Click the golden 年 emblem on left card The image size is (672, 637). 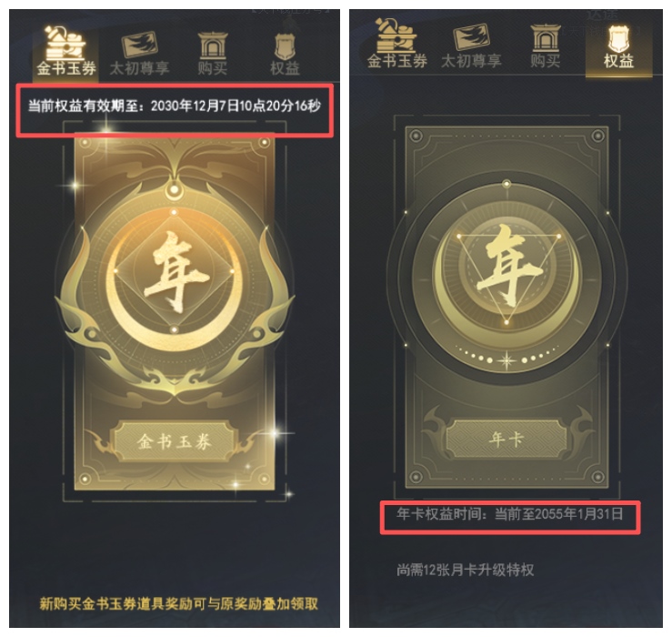(x=175, y=272)
